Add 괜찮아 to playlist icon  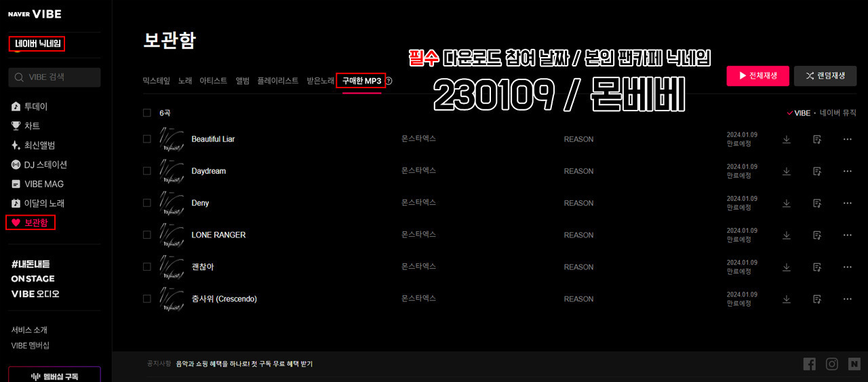(817, 267)
